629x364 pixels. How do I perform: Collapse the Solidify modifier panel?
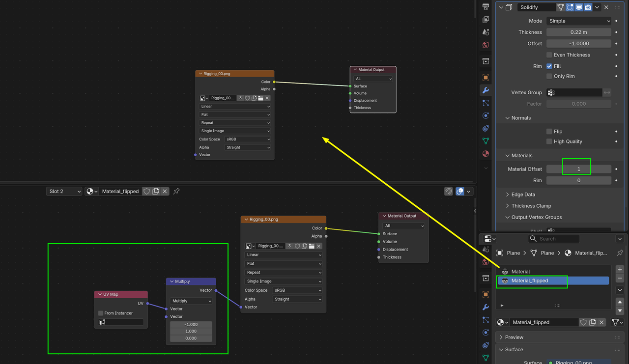(501, 7)
